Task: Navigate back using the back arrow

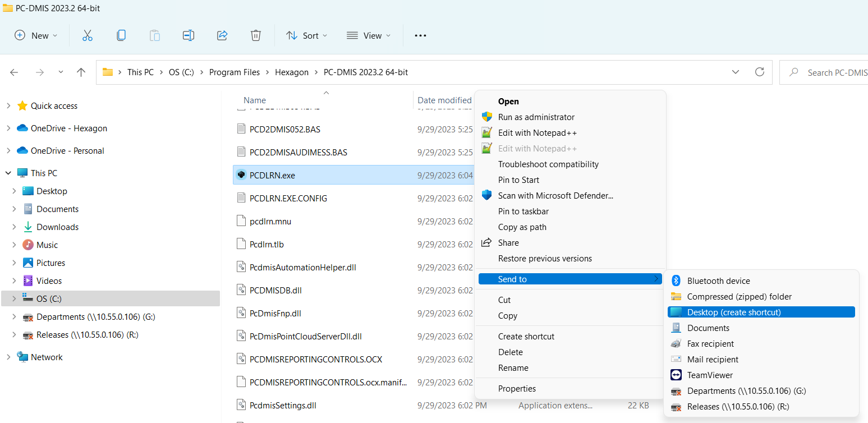Action: pos(14,72)
